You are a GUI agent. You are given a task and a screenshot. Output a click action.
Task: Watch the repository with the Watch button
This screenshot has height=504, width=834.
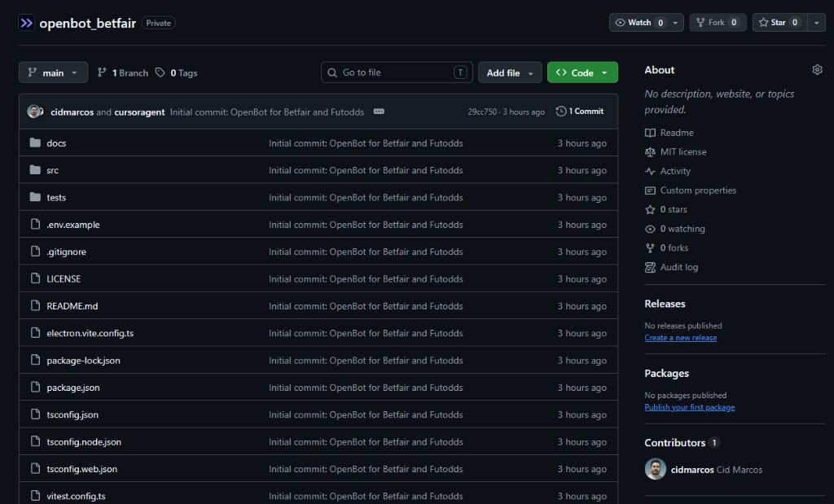(x=639, y=22)
